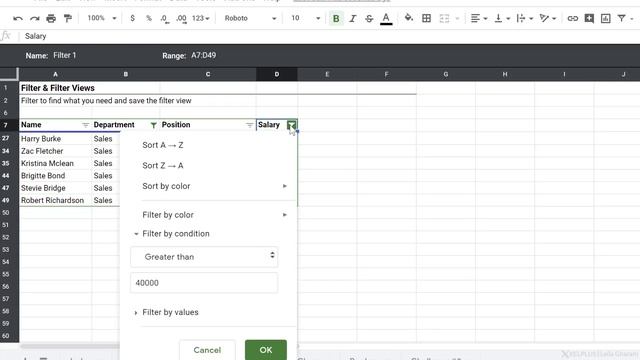The width and height of the screenshot is (640, 360).
Task: Click the Insert comment icon
Action: click(589, 18)
